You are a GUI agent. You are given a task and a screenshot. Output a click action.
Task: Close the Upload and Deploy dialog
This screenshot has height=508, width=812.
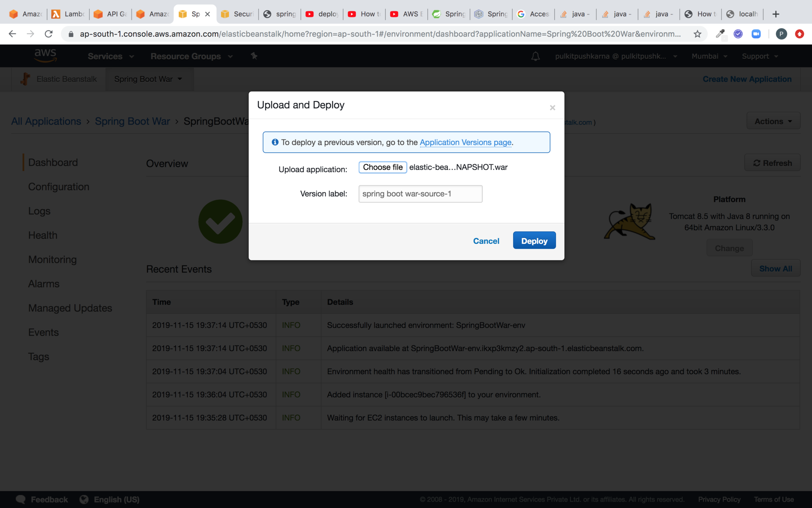(x=552, y=108)
